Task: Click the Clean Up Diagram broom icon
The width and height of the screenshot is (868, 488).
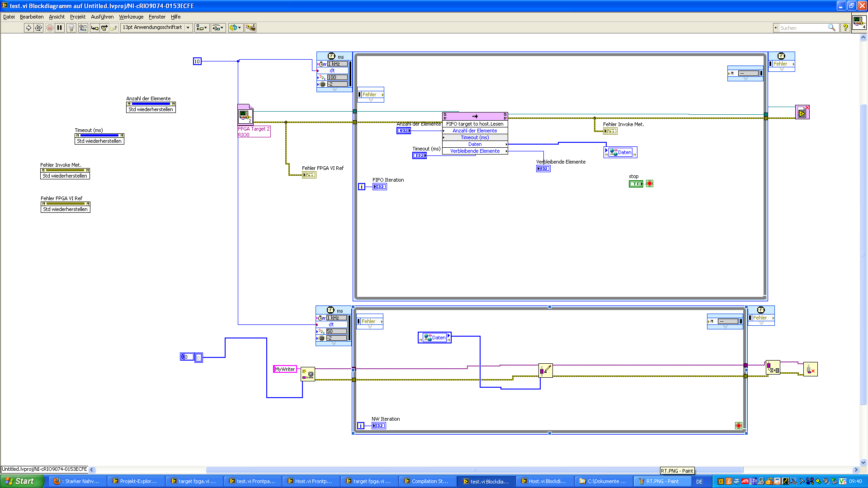Action: tap(250, 28)
